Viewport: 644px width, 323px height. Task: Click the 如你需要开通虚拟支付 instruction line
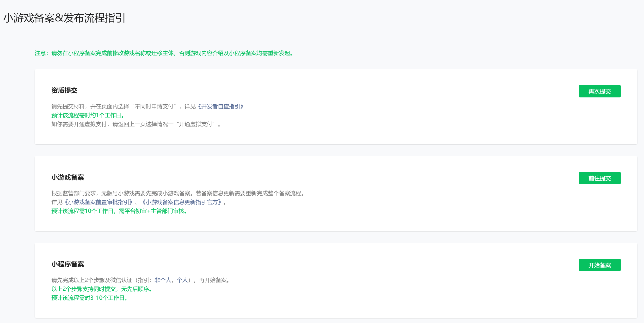[136, 124]
